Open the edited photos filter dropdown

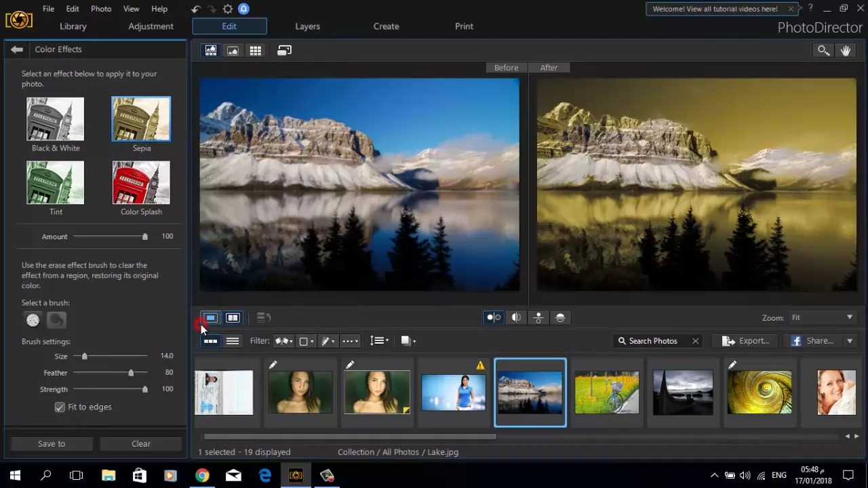pos(328,341)
